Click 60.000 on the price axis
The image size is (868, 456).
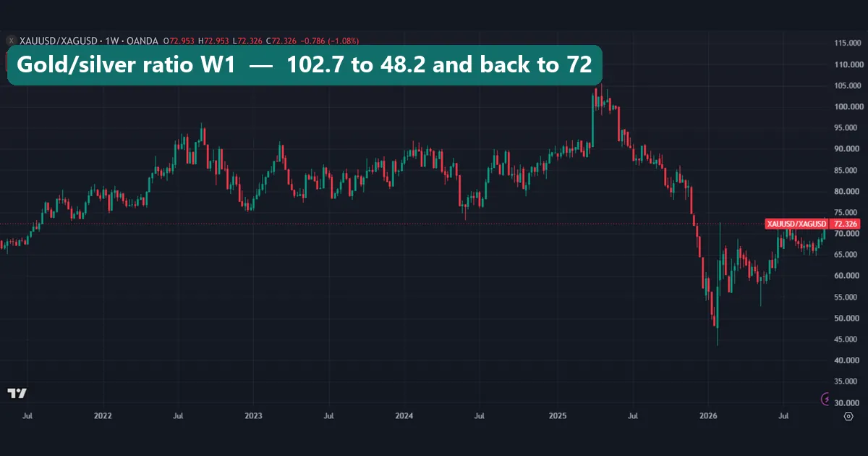[x=848, y=276]
